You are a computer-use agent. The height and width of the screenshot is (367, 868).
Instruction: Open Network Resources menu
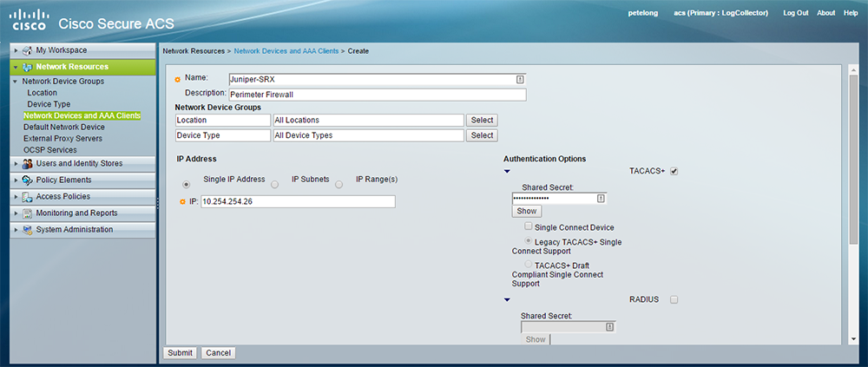click(83, 67)
